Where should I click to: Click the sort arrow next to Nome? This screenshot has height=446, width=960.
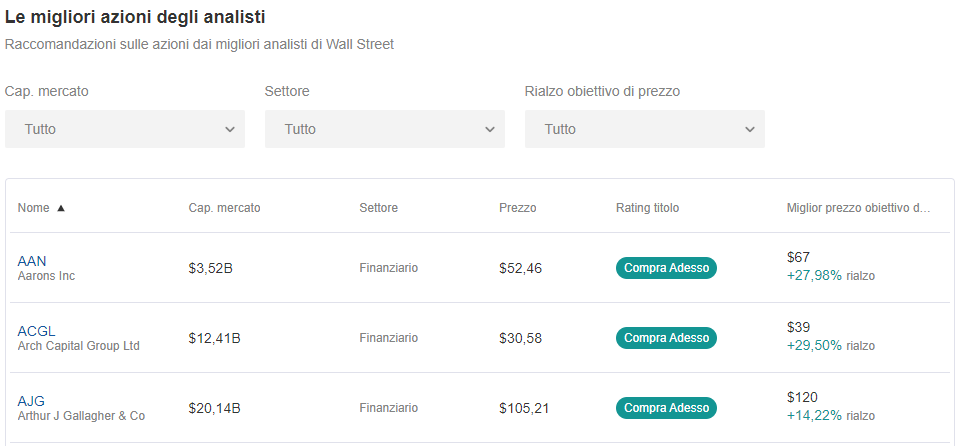60,208
